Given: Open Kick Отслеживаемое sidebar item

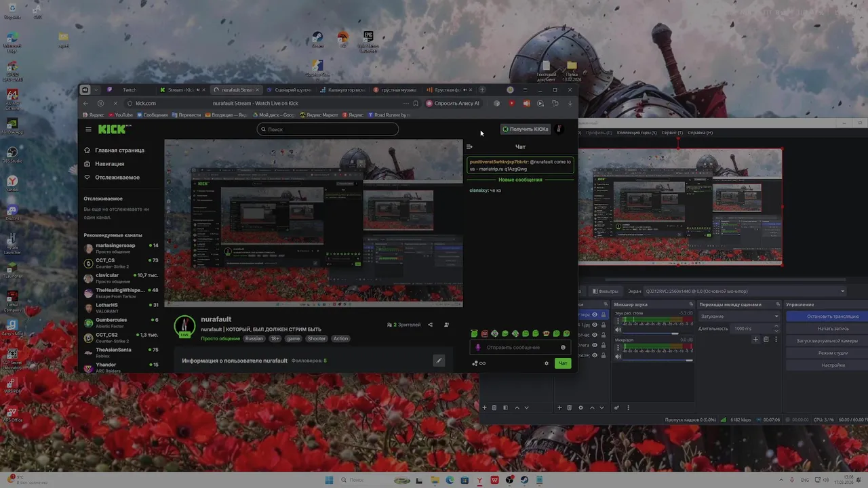Looking at the screenshot, I should click(112, 178).
